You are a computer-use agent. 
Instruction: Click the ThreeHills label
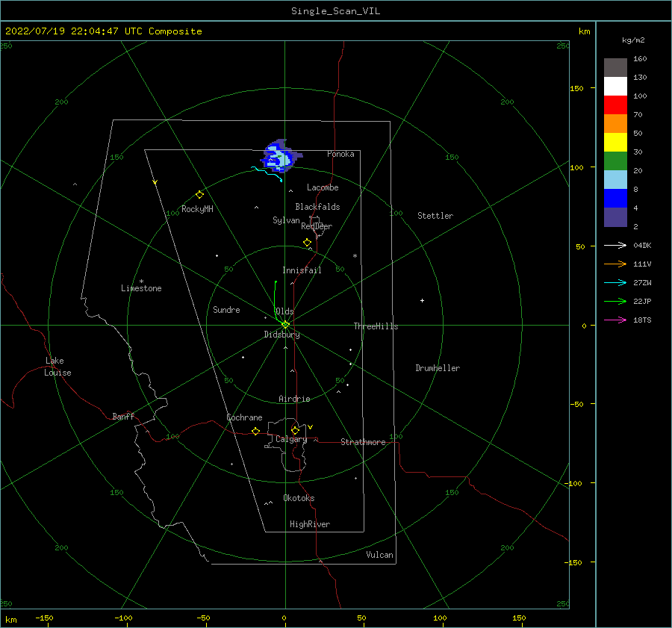click(376, 326)
